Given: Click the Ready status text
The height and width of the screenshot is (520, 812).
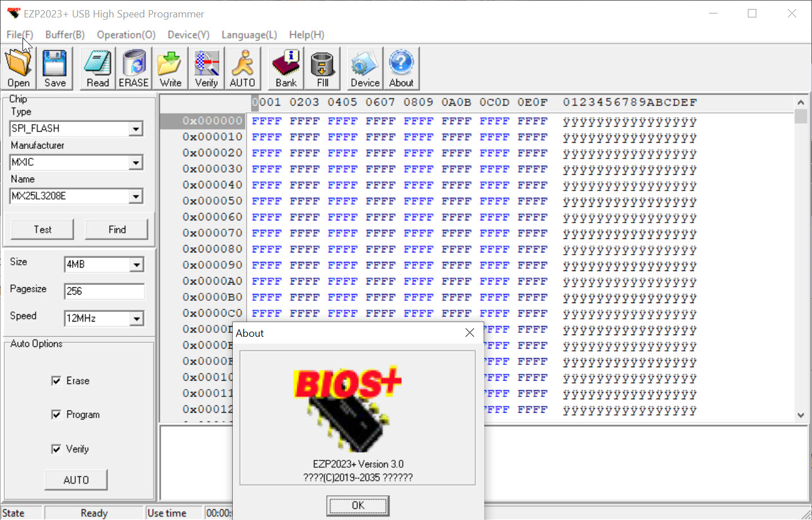Looking at the screenshot, I should (94, 513).
